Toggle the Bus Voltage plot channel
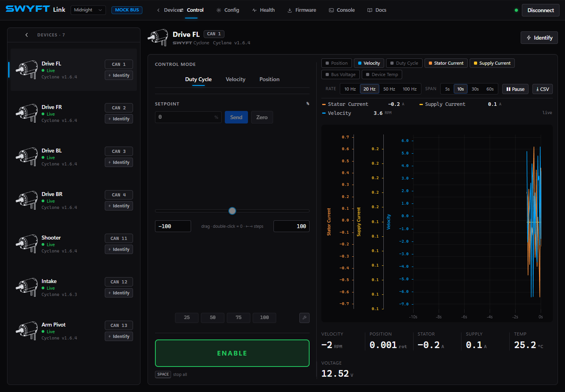Image resolution: width=565 pixels, height=392 pixels. pyautogui.click(x=341, y=74)
